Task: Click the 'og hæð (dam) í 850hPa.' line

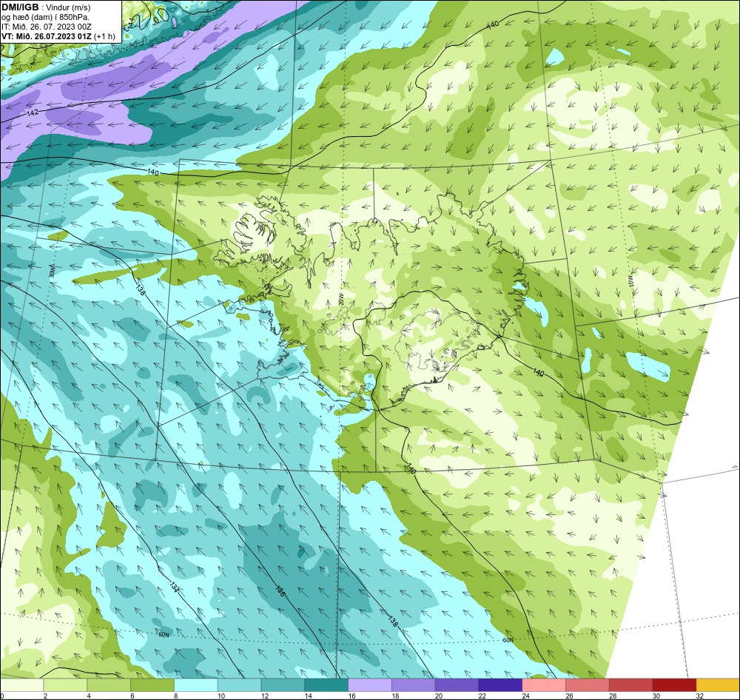Action: coord(45,17)
